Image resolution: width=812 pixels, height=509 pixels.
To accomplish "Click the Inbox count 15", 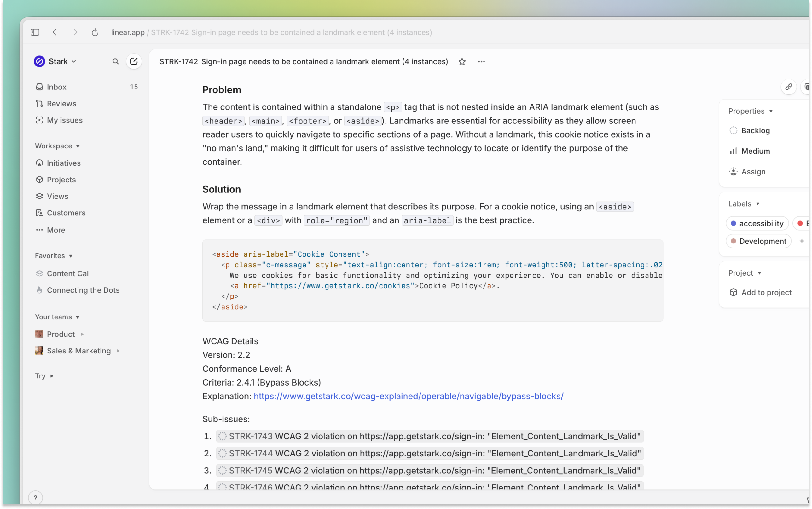I will pos(134,87).
